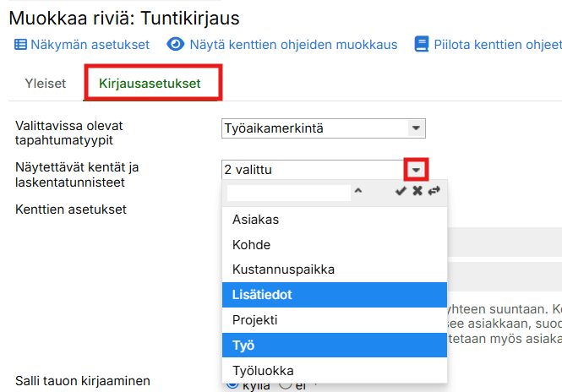Click the '2 valittu' multiselect field

tap(312, 170)
